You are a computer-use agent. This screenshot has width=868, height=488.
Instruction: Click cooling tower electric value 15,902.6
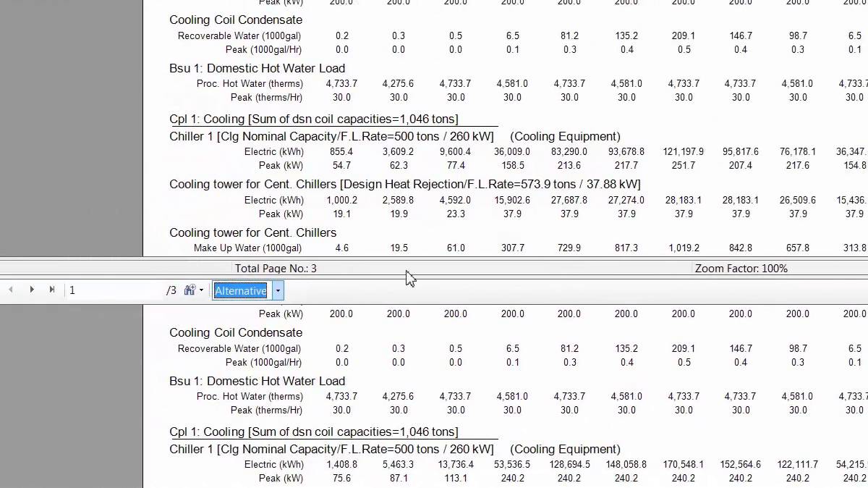[512, 200]
